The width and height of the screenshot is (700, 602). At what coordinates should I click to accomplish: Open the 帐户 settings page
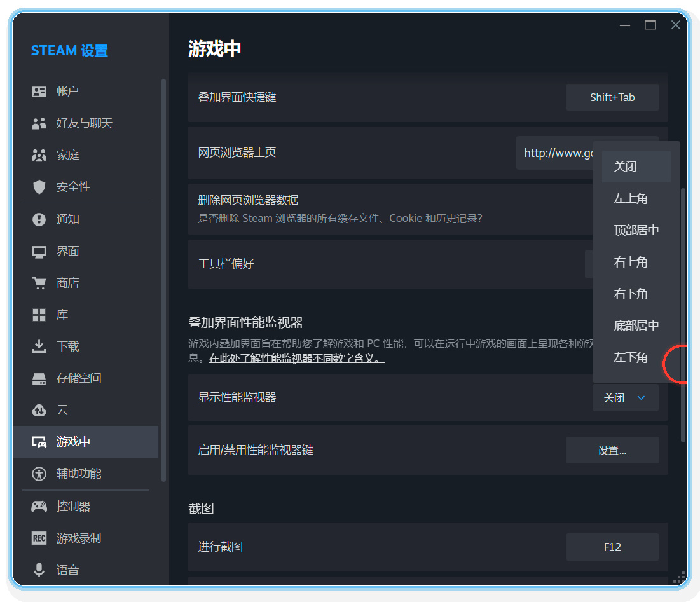86,92
